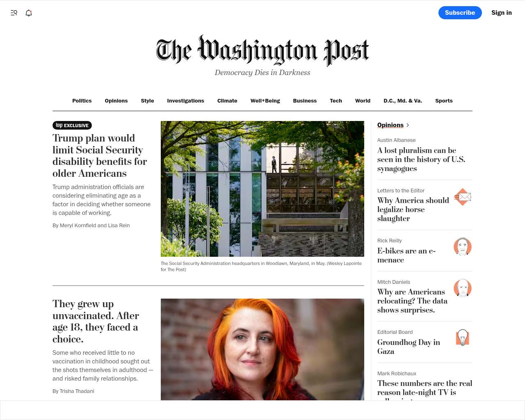Image resolution: width=525 pixels, height=420 pixels.
Task: Click the Washington Post masthead logo
Action: (x=262, y=51)
